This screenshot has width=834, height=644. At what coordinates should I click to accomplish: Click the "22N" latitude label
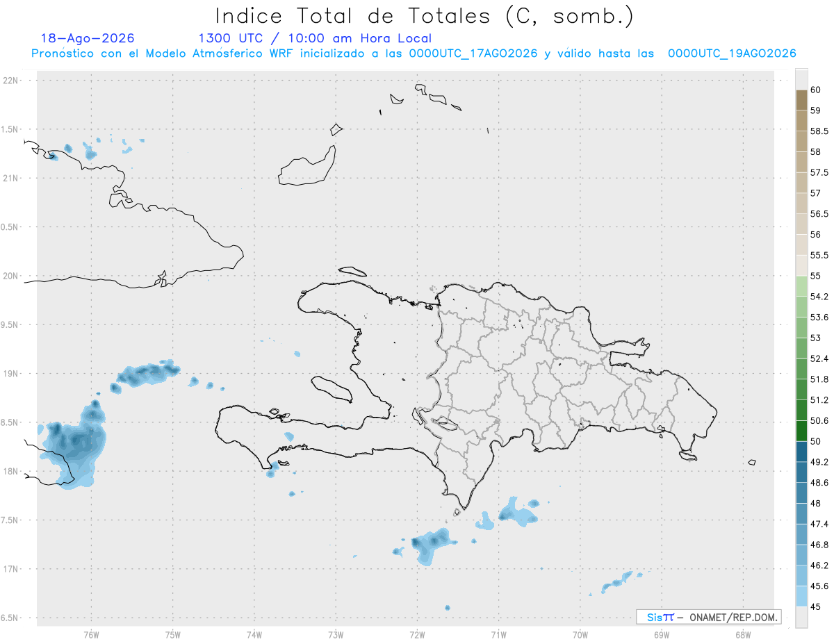click(x=12, y=81)
